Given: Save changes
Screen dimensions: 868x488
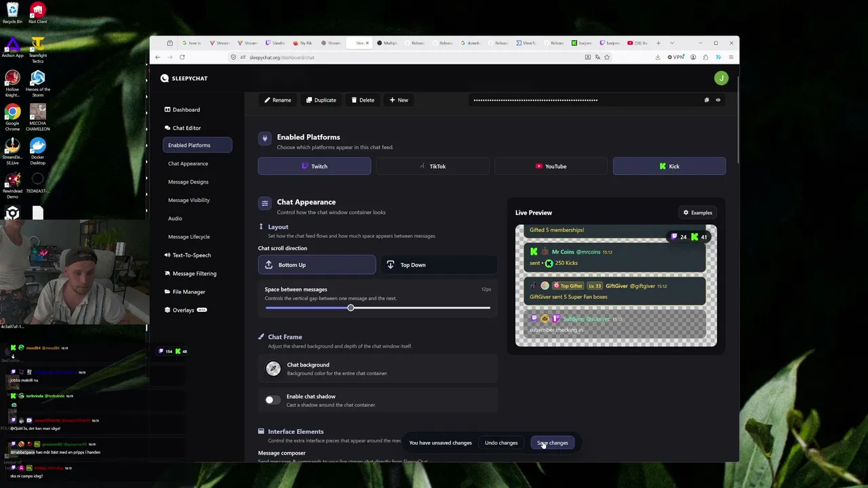Looking at the screenshot, I should click(553, 443).
